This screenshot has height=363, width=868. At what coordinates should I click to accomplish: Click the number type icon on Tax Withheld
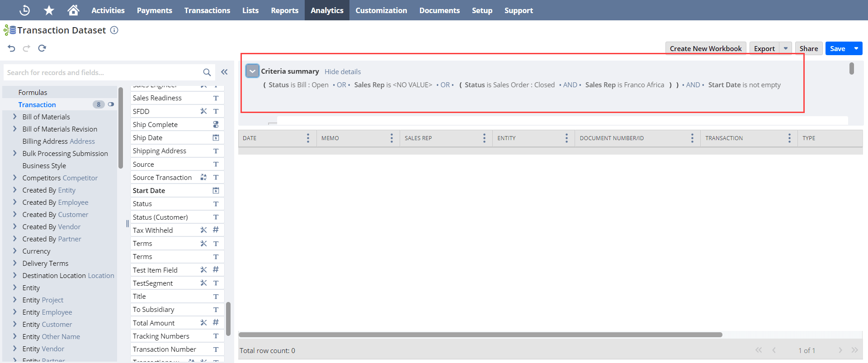[216, 230]
